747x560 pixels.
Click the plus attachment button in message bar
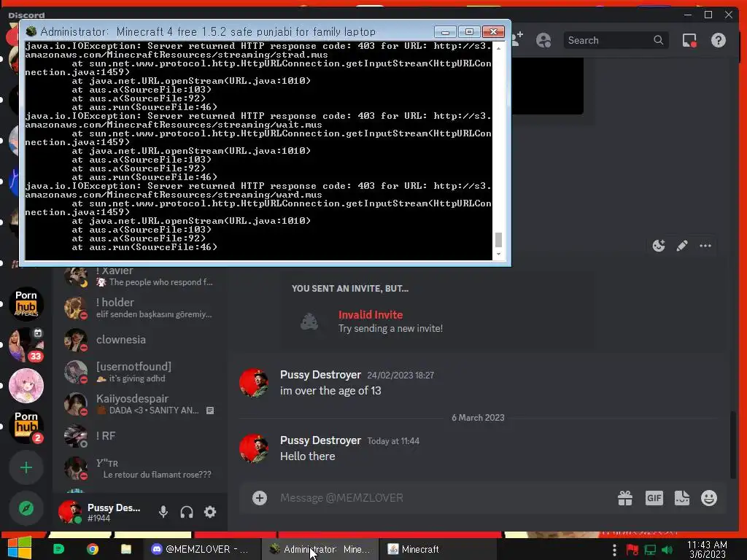click(x=260, y=498)
